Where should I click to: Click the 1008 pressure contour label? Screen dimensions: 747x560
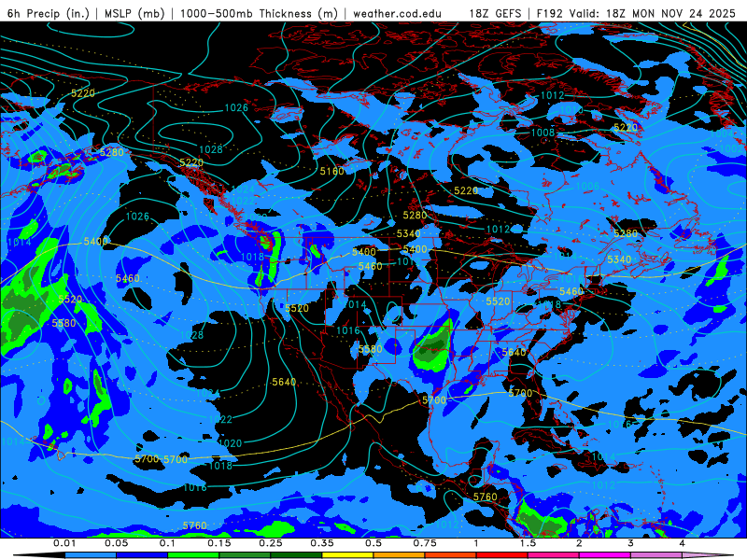(x=543, y=133)
